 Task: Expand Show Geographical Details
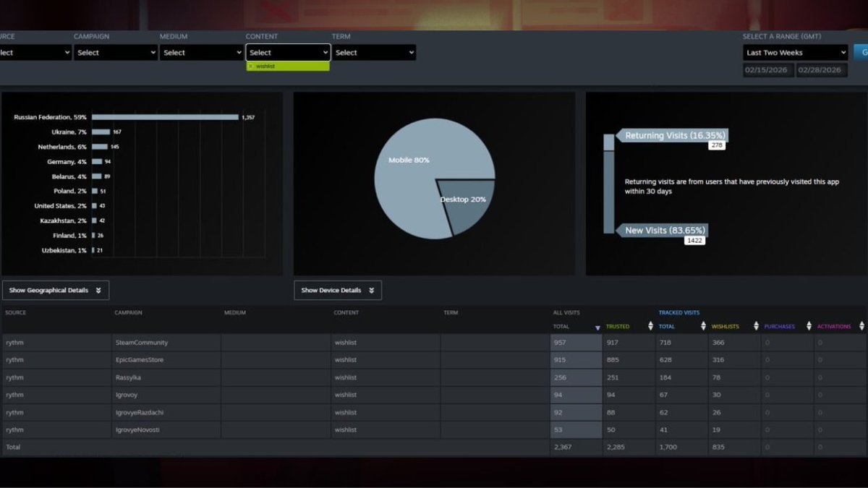(x=56, y=290)
